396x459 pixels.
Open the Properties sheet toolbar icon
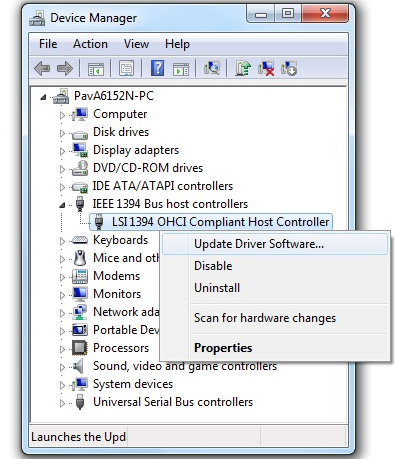[x=127, y=69]
